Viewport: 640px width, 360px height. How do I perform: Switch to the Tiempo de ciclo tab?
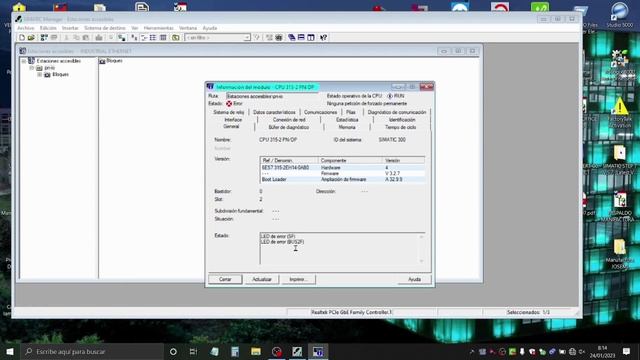click(x=400, y=127)
